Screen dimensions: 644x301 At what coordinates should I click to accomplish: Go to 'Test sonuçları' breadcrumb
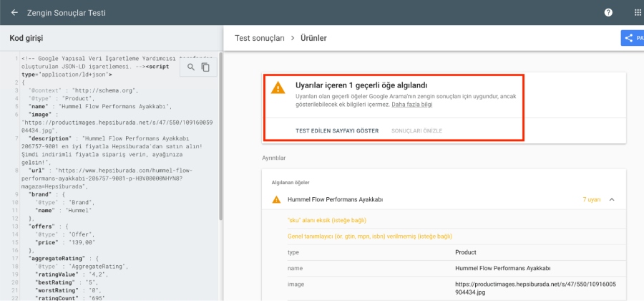pos(260,38)
